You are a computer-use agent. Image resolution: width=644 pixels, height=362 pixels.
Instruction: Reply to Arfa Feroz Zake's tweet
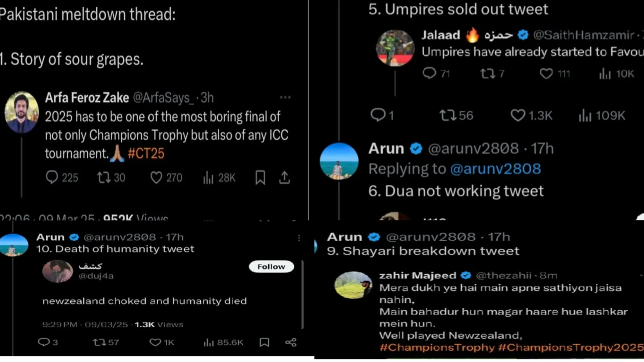(x=52, y=177)
